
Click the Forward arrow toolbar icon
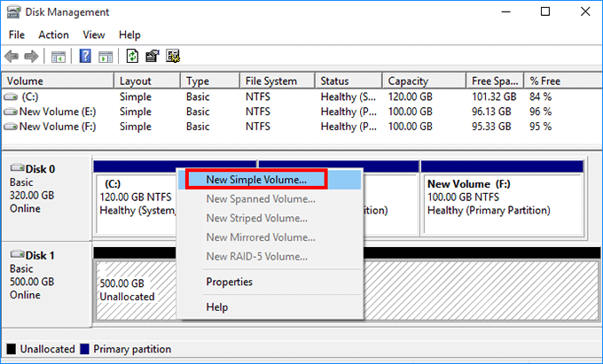pyautogui.click(x=31, y=57)
